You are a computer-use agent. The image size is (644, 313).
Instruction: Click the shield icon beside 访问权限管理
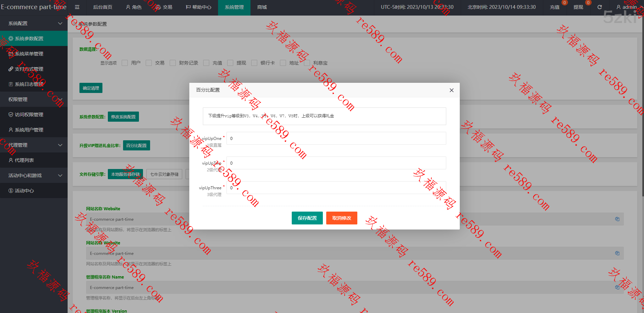coord(11,115)
